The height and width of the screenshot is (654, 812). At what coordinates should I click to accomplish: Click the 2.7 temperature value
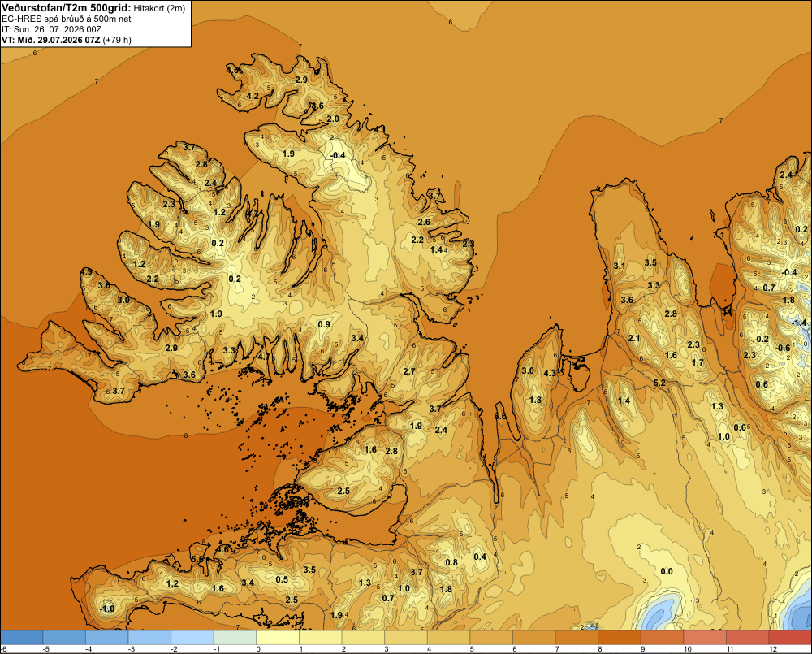(409, 371)
